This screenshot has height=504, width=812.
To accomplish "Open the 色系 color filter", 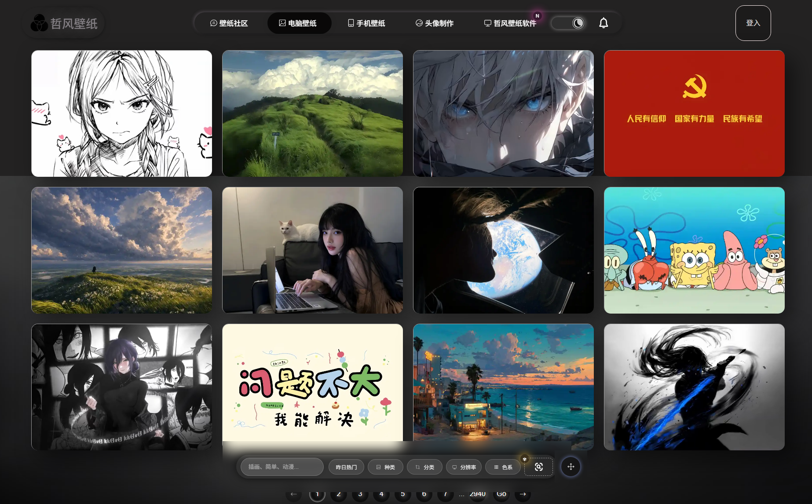I will click(x=503, y=467).
